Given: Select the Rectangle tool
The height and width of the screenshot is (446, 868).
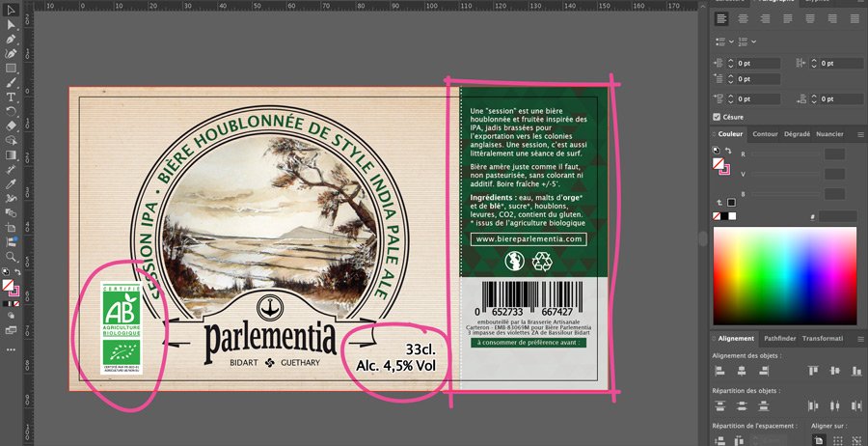Looking at the screenshot, I should 11,69.
